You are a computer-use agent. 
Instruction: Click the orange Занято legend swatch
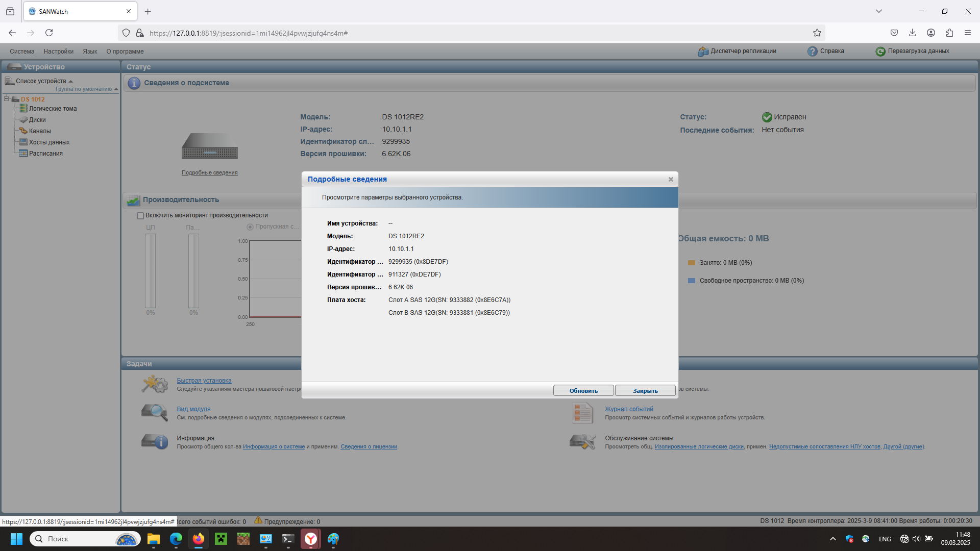tap(692, 263)
